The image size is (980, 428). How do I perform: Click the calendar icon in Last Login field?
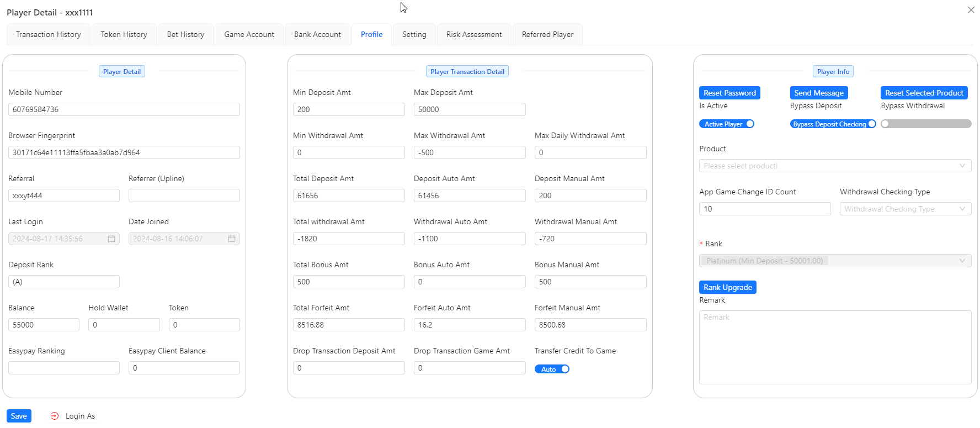[111, 239]
